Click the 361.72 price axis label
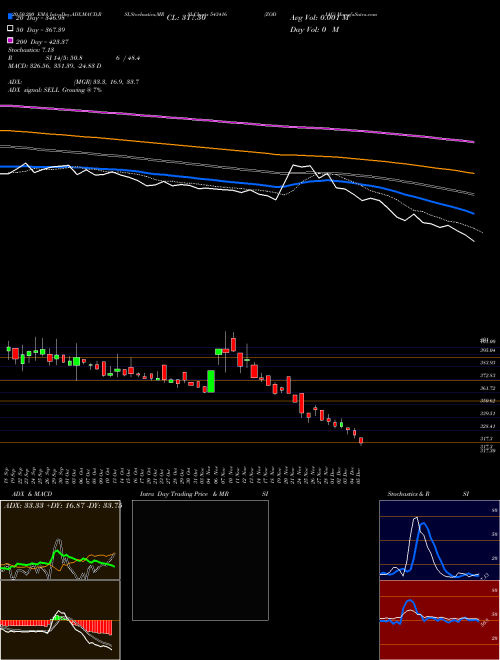 [488, 388]
